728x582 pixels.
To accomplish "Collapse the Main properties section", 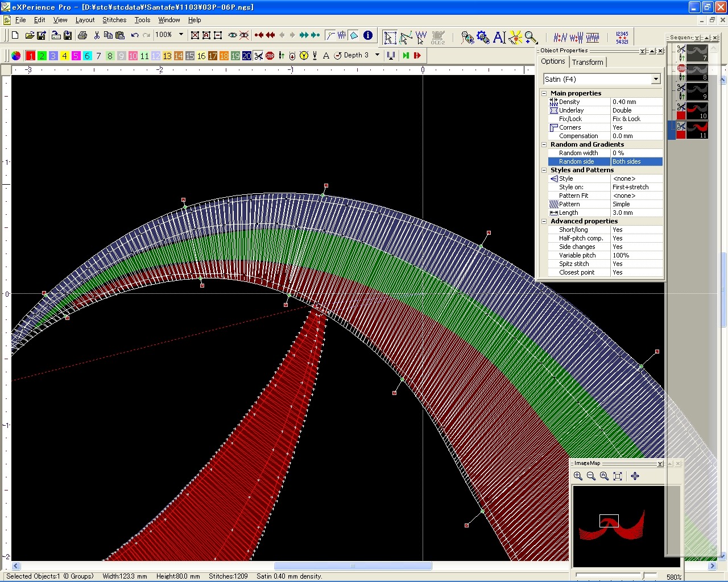I will (544, 93).
